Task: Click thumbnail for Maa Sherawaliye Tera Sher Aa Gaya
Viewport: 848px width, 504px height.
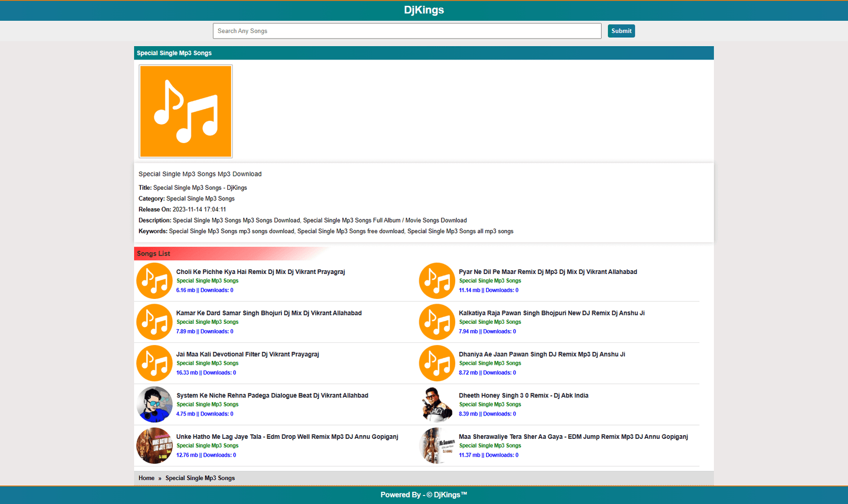Action: pyautogui.click(x=437, y=446)
